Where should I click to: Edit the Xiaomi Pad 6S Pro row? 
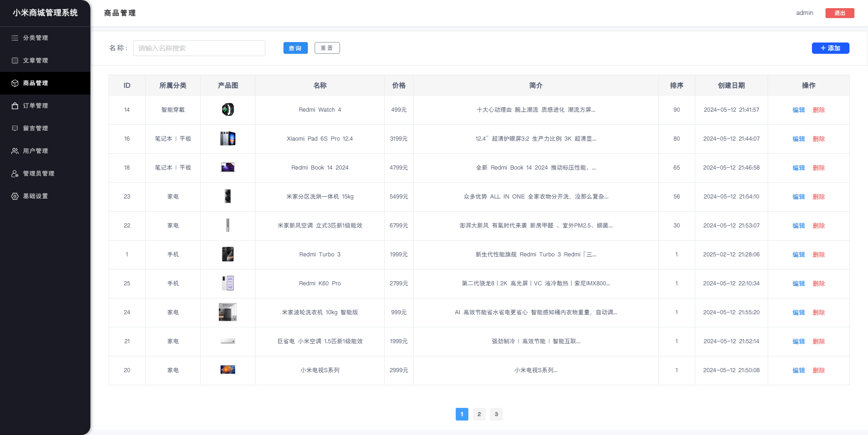[x=799, y=139]
